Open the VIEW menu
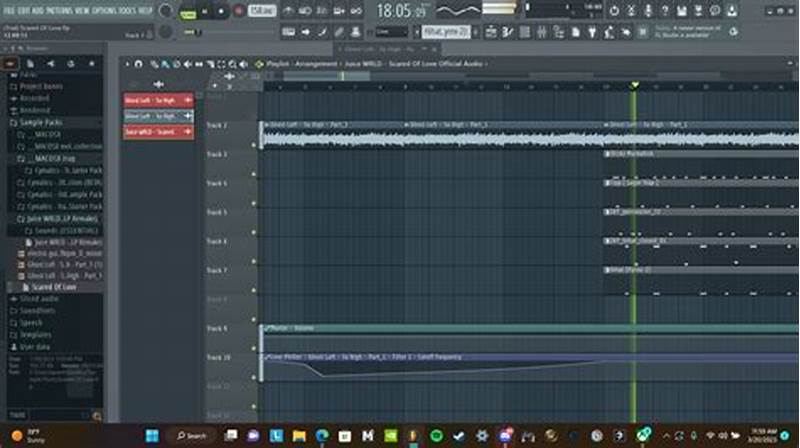The width and height of the screenshot is (800, 448). [82, 10]
